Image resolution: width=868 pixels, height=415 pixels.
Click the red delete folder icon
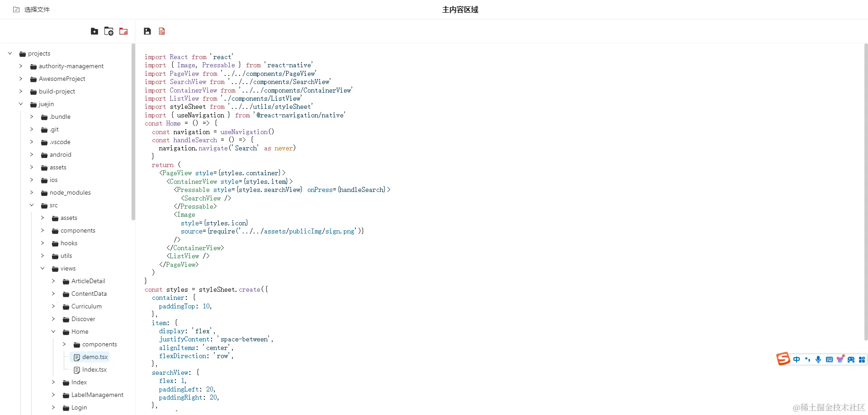click(123, 31)
